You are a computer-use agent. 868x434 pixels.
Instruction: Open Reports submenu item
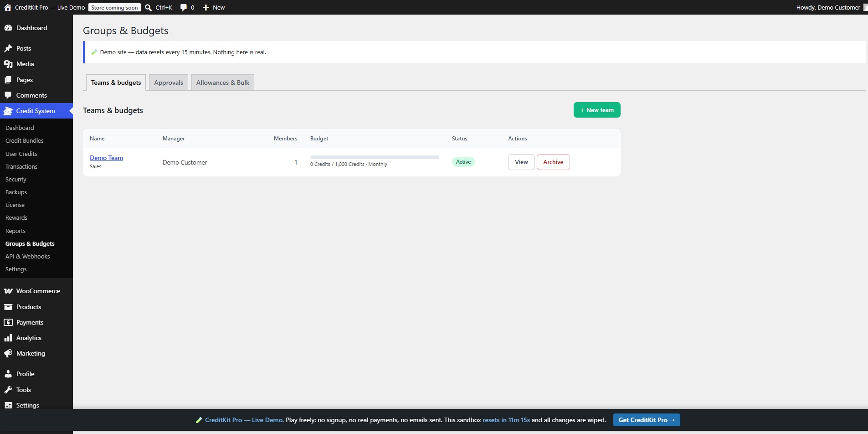point(15,231)
